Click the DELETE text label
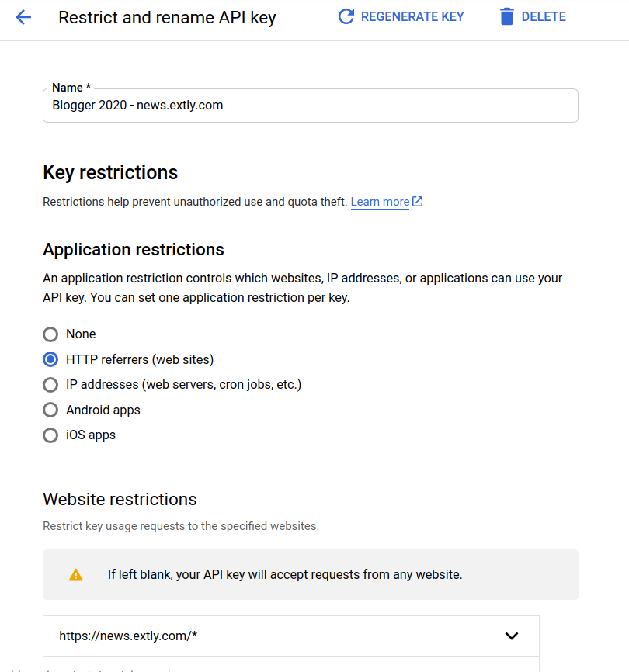629x672 pixels. coord(544,17)
